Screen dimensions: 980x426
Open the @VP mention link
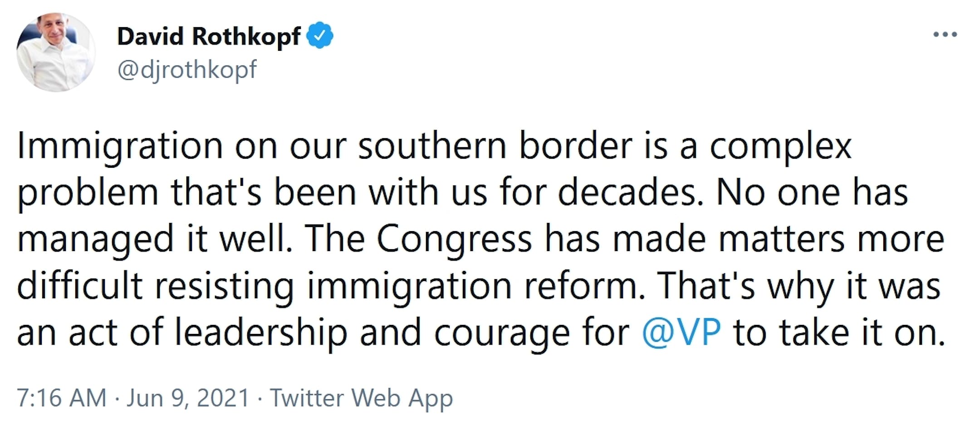tap(681, 333)
